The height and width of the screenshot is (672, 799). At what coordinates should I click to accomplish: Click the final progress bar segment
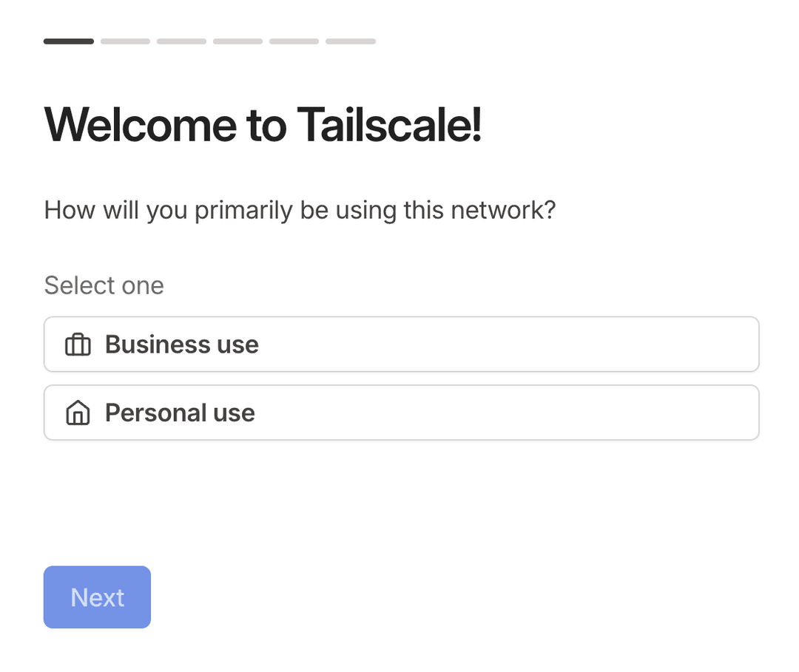[350, 41]
